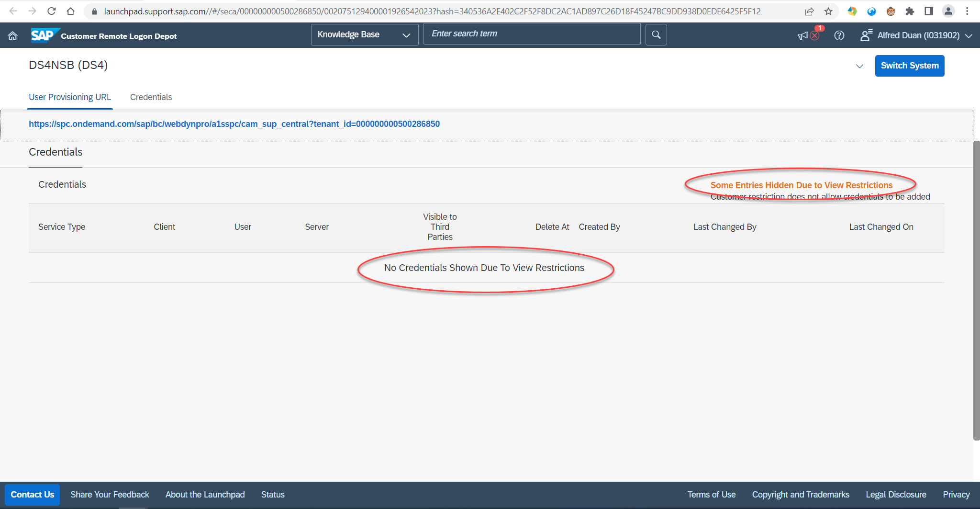Click the Last Changed By column header

pyautogui.click(x=725, y=227)
